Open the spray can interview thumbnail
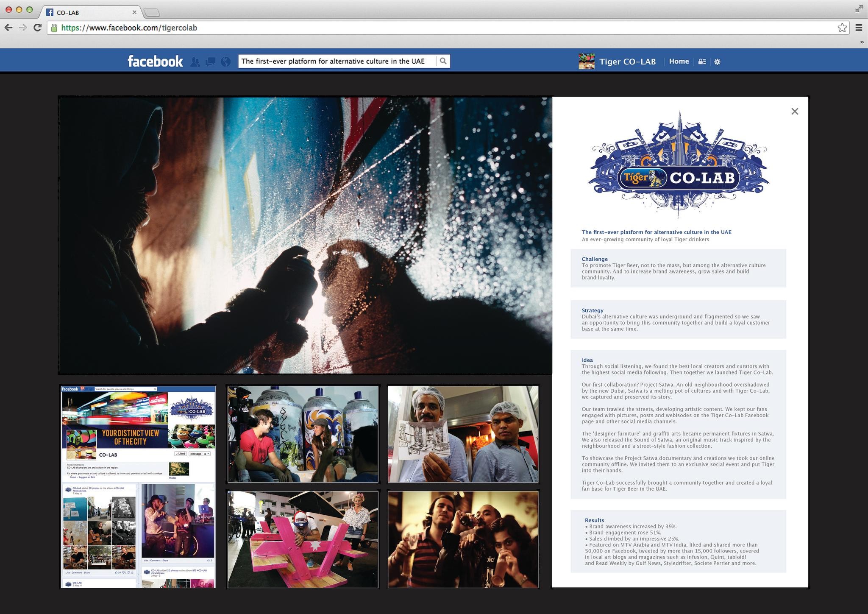Viewport: 868px width, 614px height. coord(303,434)
